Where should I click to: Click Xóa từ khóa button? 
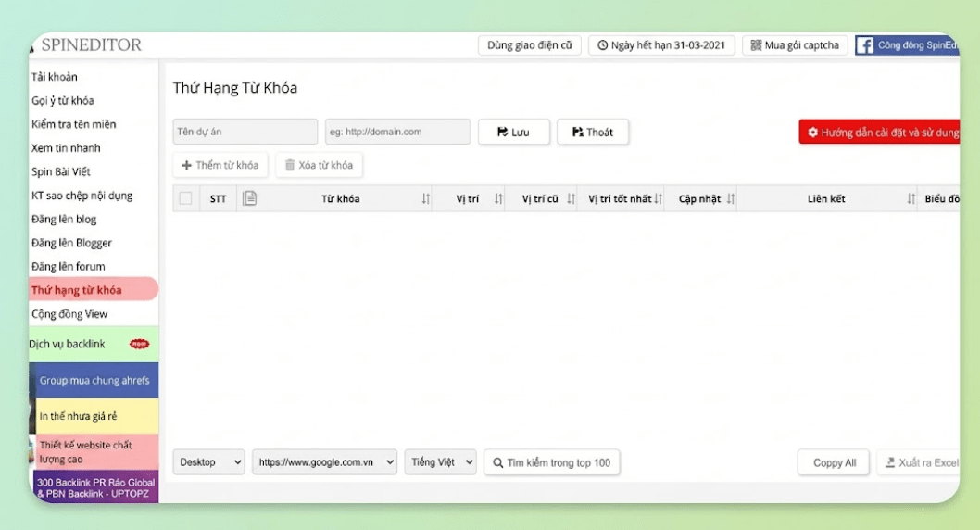pyautogui.click(x=319, y=165)
